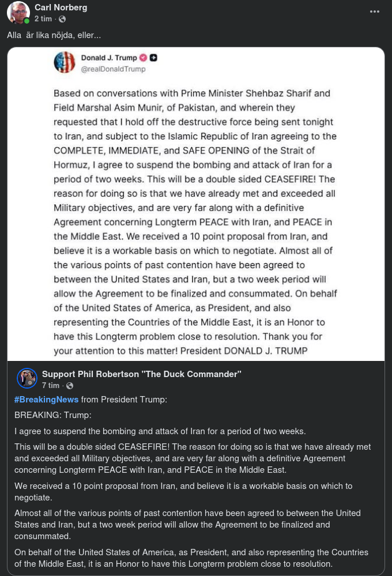The image size is (392, 576).
Task: Open the three-dot post options menu
Action: click(375, 12)
